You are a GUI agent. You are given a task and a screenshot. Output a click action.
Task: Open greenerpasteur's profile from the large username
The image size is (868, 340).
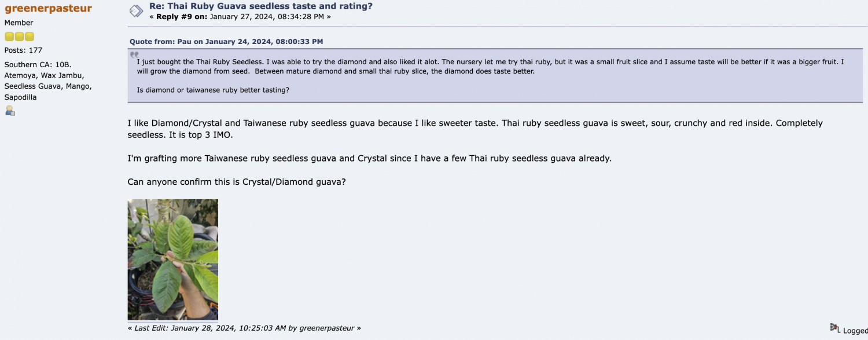48,8
